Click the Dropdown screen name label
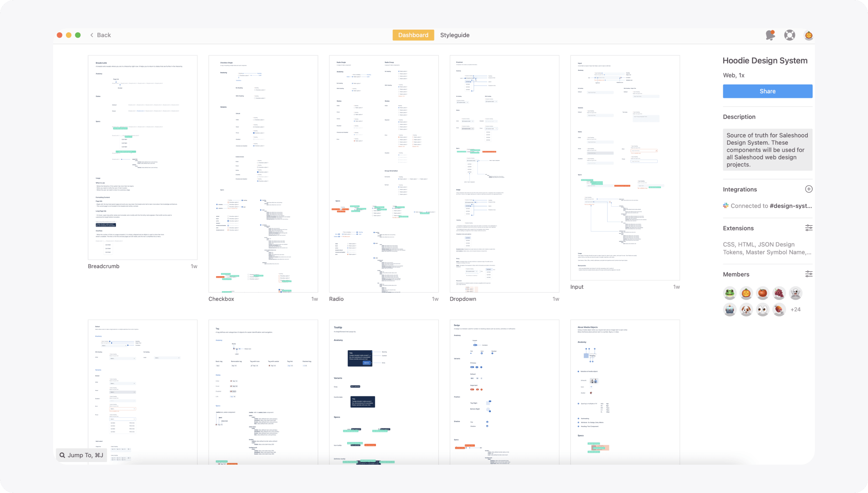 (463, 299)
